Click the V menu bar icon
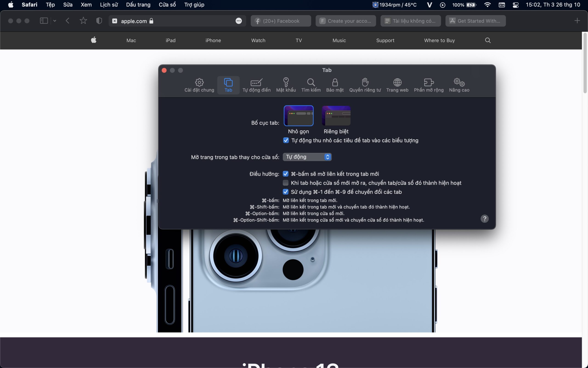588x368 pixels. [429, 5]
